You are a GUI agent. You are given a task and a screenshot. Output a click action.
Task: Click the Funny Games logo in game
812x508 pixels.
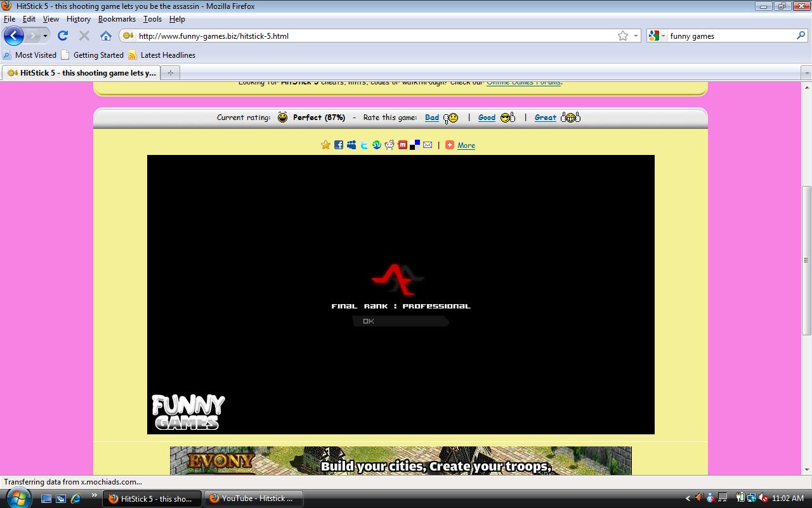click(188, 412)
